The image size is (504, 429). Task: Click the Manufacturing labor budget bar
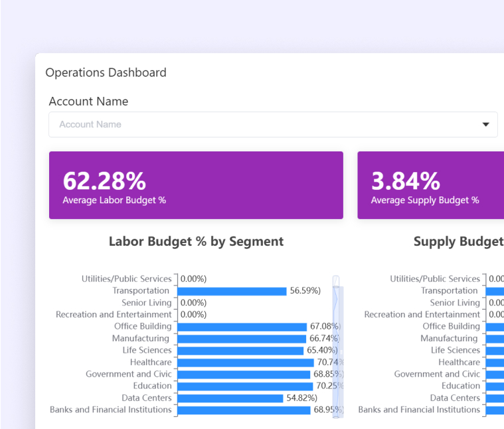242,339
